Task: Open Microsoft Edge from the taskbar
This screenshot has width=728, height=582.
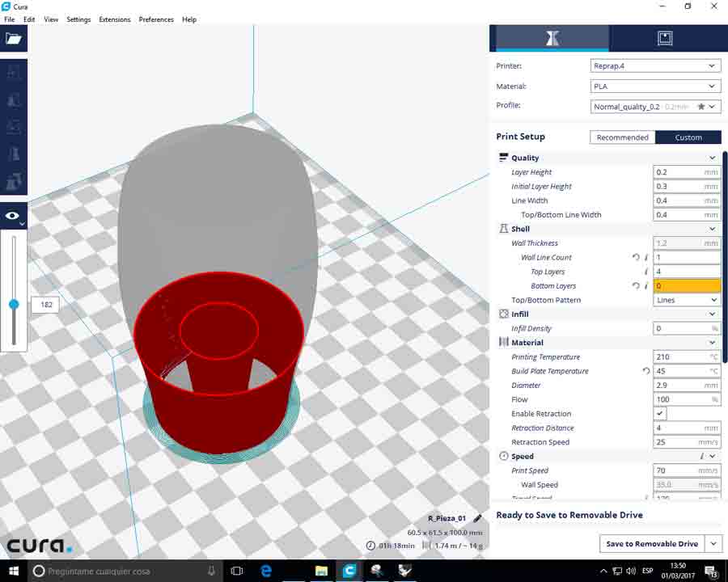Action: [266, 571]
